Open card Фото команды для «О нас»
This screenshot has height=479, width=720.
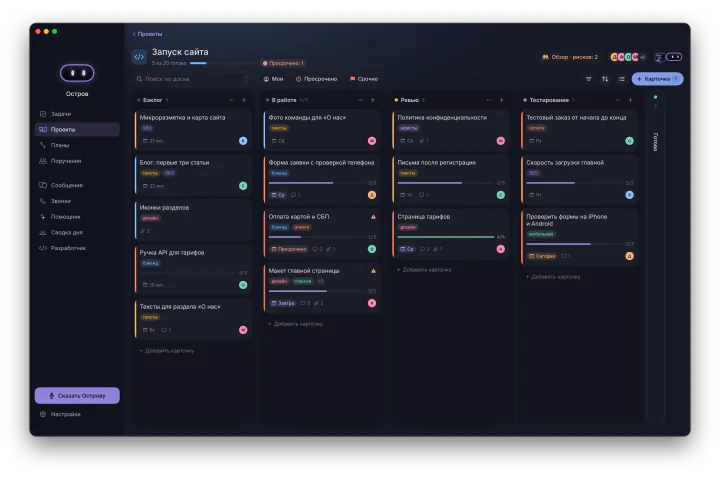click(322, 130)
